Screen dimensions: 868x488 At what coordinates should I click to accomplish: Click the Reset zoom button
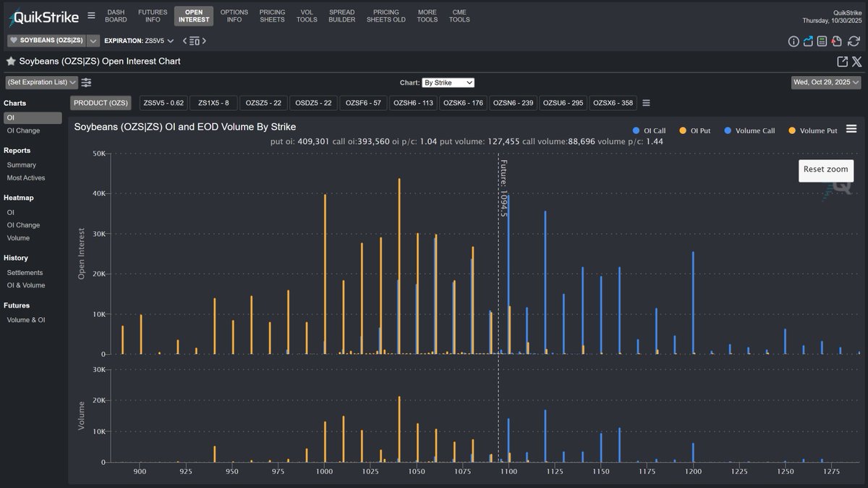point(825,170)
